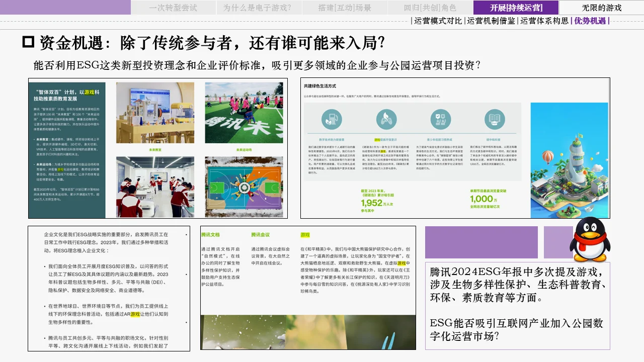Open the 无限的游戏 tab
This screenshot has height=362, width=644.
(x=601, y=8)
